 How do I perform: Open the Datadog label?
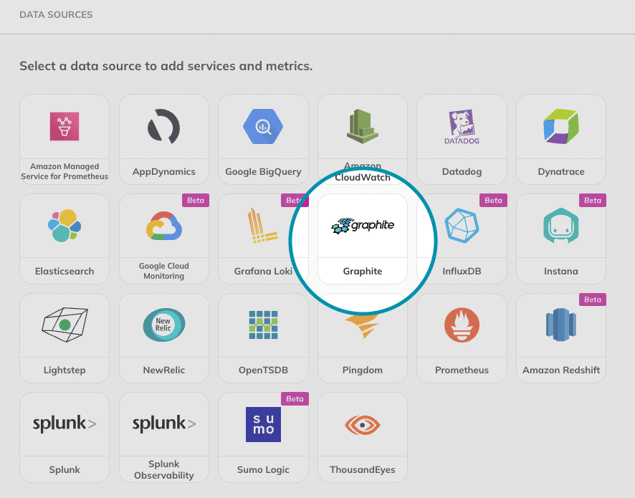tap(462, 172)
